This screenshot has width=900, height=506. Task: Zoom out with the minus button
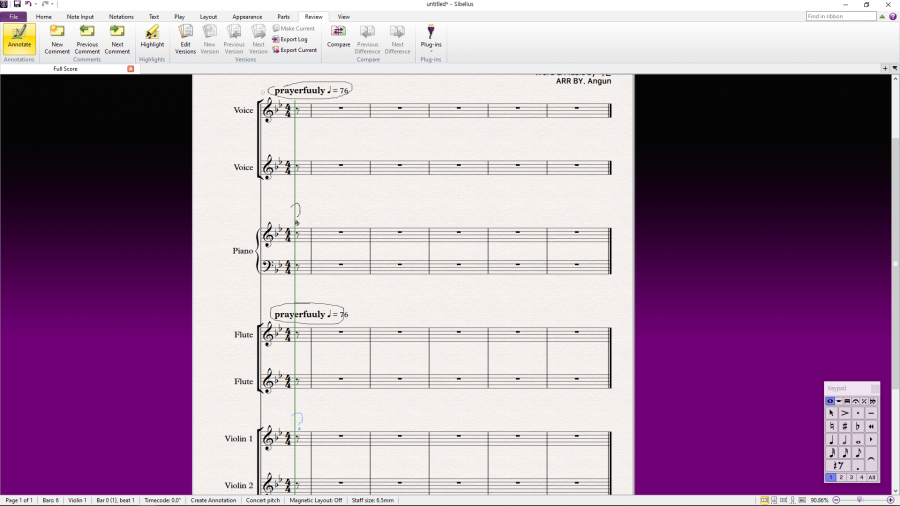tap(836, 500)
